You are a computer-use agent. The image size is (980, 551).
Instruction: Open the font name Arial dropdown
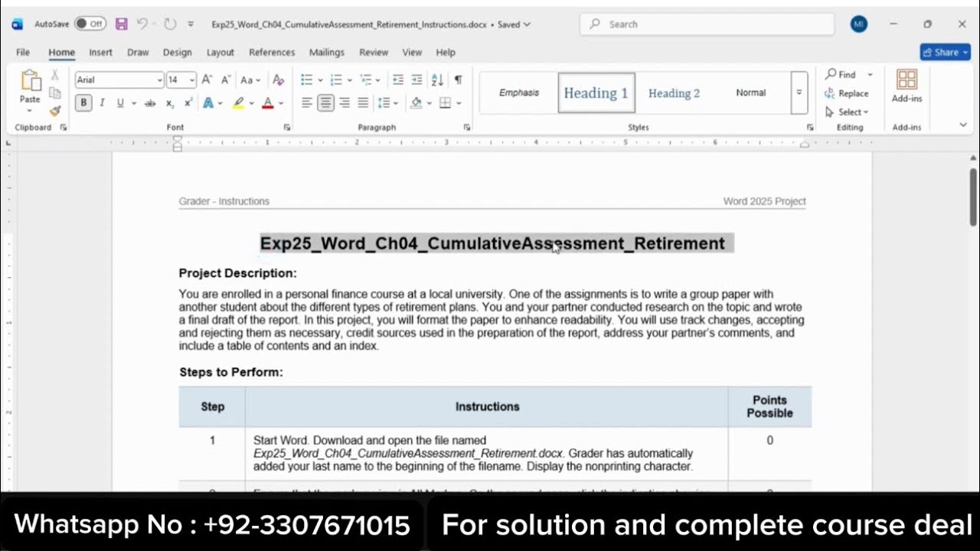(x=159, y=80)
